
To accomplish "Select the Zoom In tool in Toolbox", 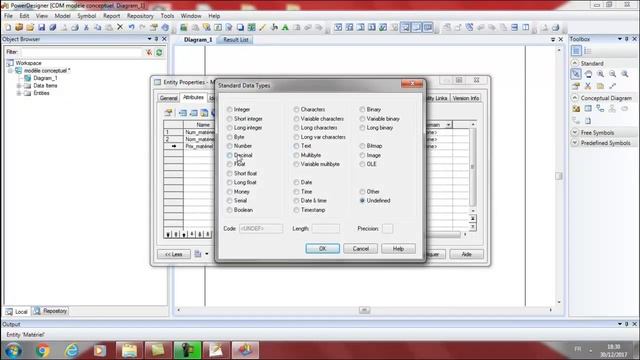I will [x=600, y=74].
